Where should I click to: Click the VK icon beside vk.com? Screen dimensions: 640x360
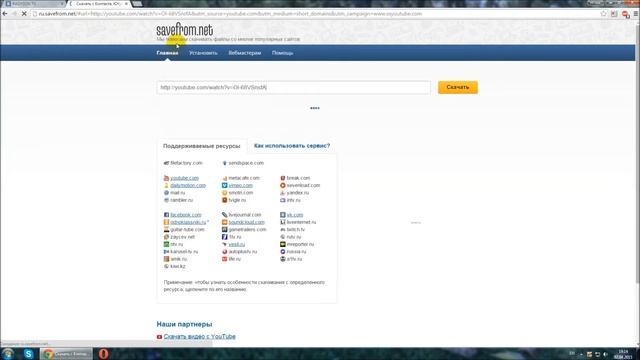pyautogui.click(x=282, y=215)
